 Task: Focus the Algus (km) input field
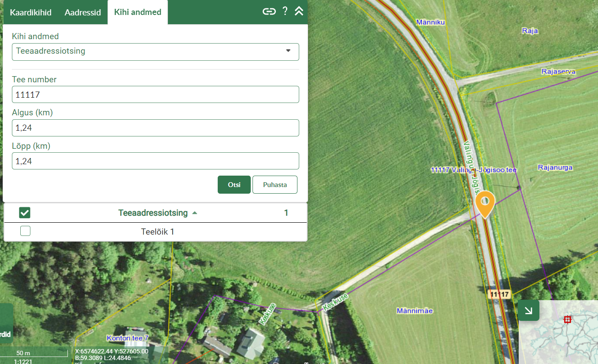click(156, 128)
